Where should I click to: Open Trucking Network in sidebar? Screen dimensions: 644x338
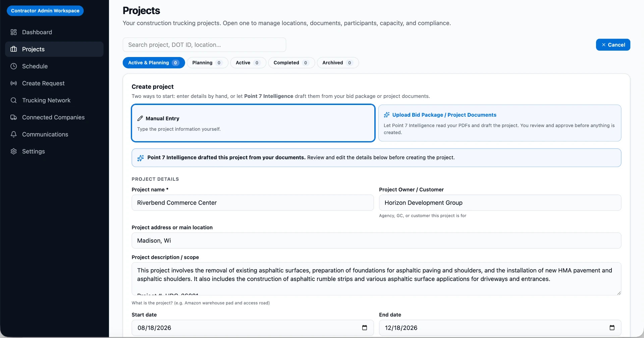pyautogui.click(x=54, y=100)
